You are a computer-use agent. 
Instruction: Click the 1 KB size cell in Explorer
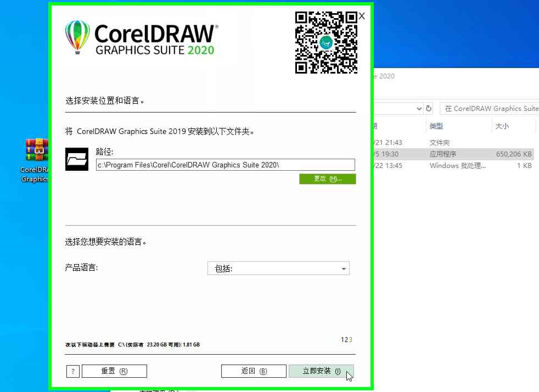point(524,166)
